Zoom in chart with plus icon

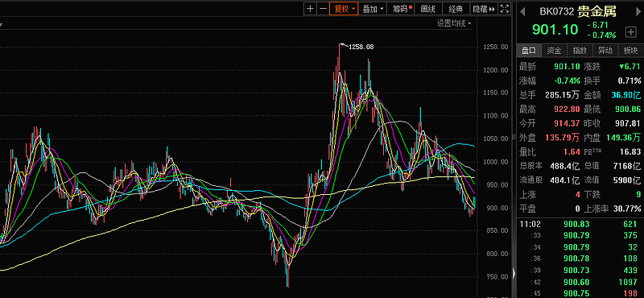[x=310, y=9]
